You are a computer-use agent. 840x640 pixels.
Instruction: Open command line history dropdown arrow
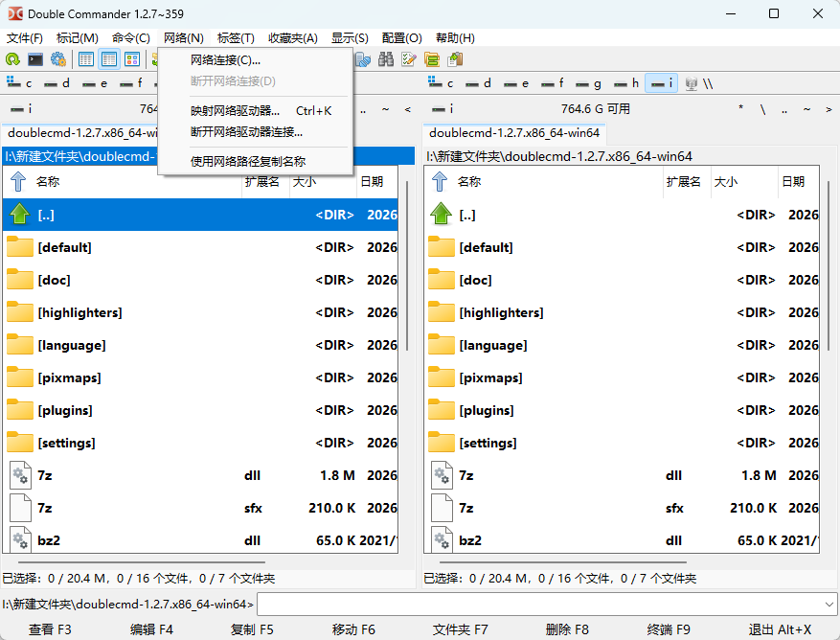pos(829,605)
